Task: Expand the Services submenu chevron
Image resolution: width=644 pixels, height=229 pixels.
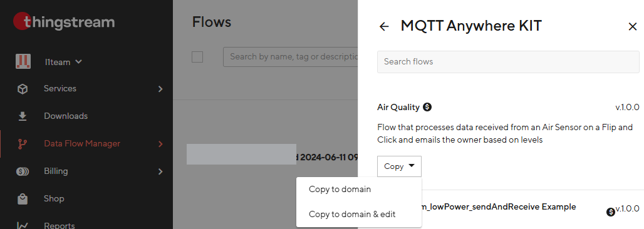Action: tap(160, 89)
